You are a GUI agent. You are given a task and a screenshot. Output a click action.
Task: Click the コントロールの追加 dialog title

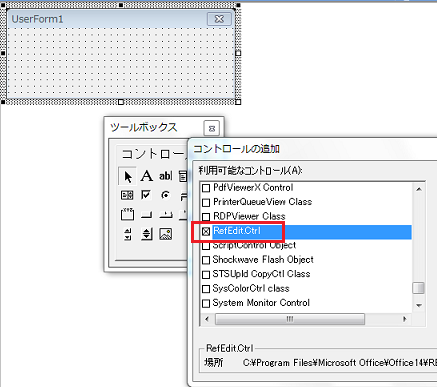tap(236, 149)
